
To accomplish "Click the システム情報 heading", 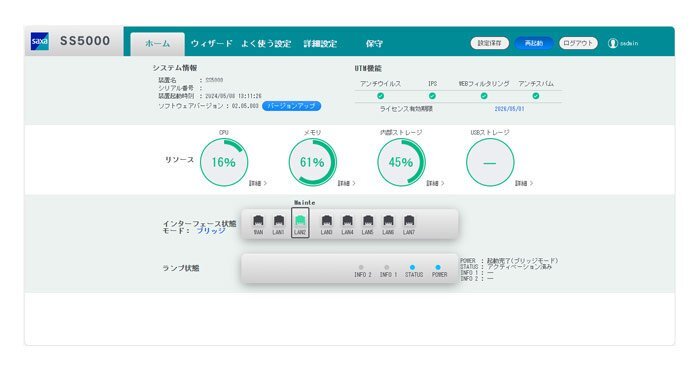I will [x=175, y=68].
